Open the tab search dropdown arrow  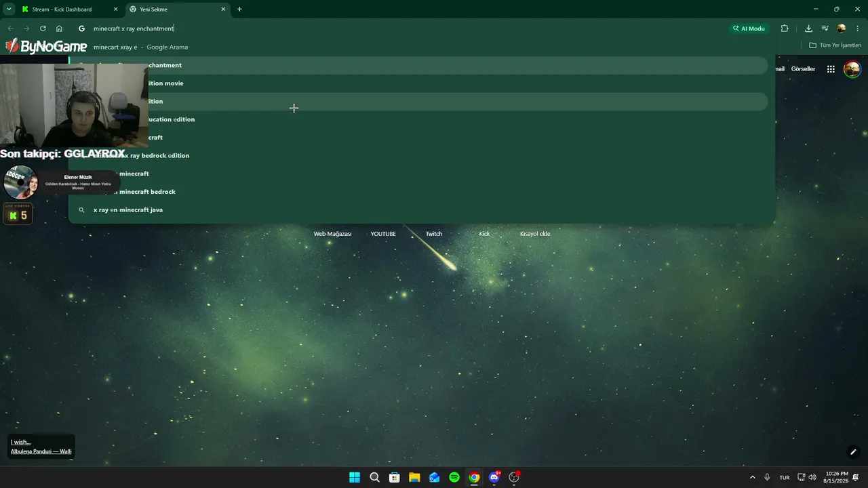[x=9, y=9]
